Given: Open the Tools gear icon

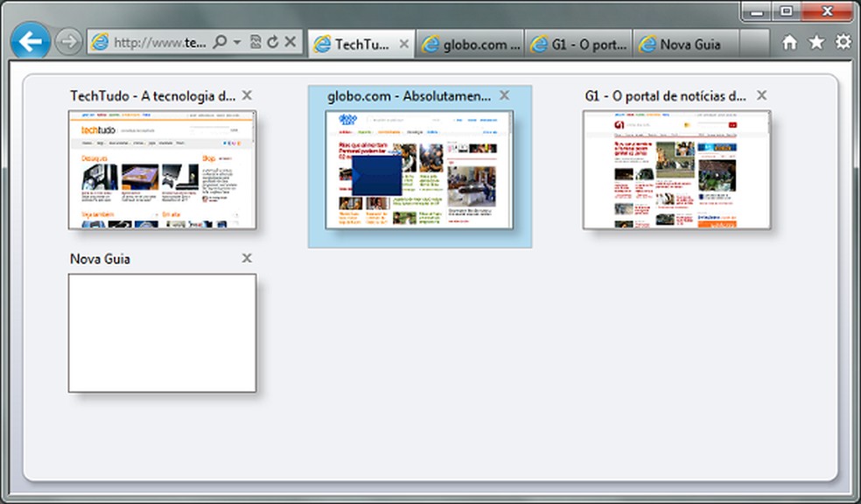Looking at the screenshot, I should point(843,42).
